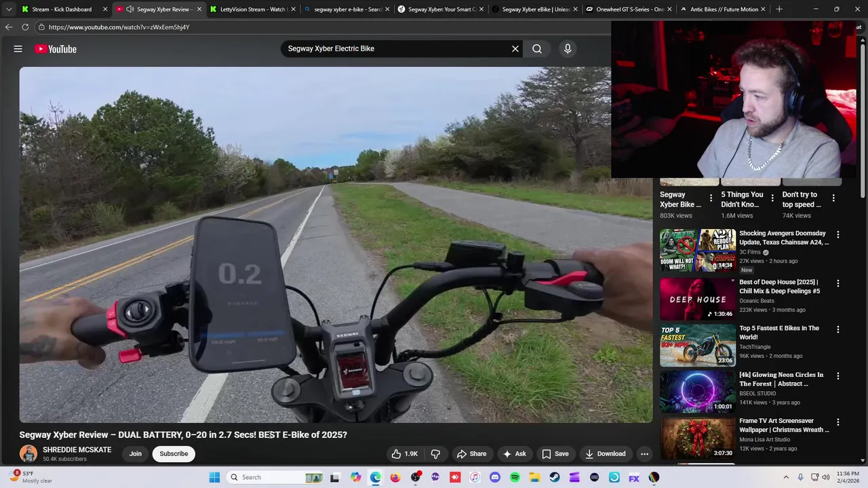Click the Segway Xyber Review video title
Screen dimensions: 868x488
coord(183,434)
